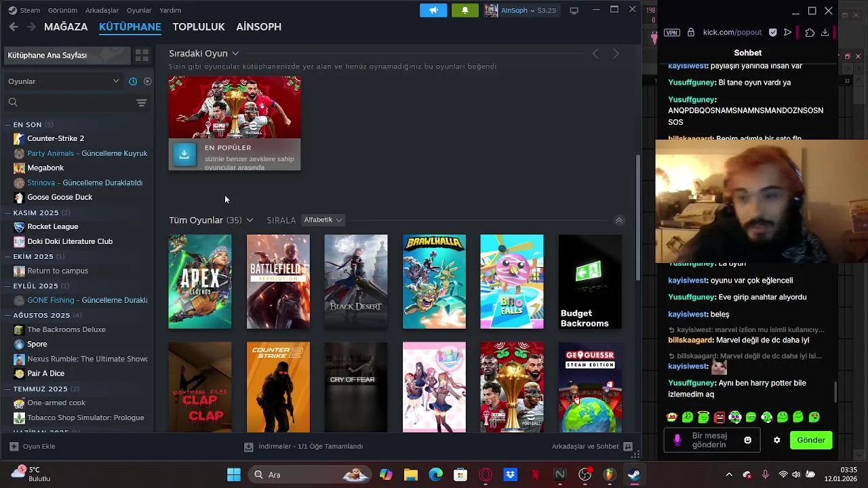Open Kick chat settings gear
868x488 pixels.
click(x=776, y=441)
